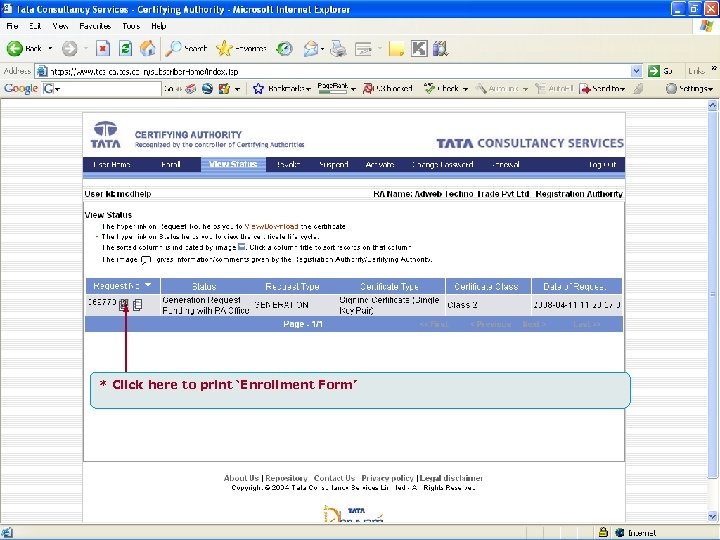The image size is (720, 540).
Task: Go to the browser Home page icon
Action: pyautogui.click(x=147, y=48)
